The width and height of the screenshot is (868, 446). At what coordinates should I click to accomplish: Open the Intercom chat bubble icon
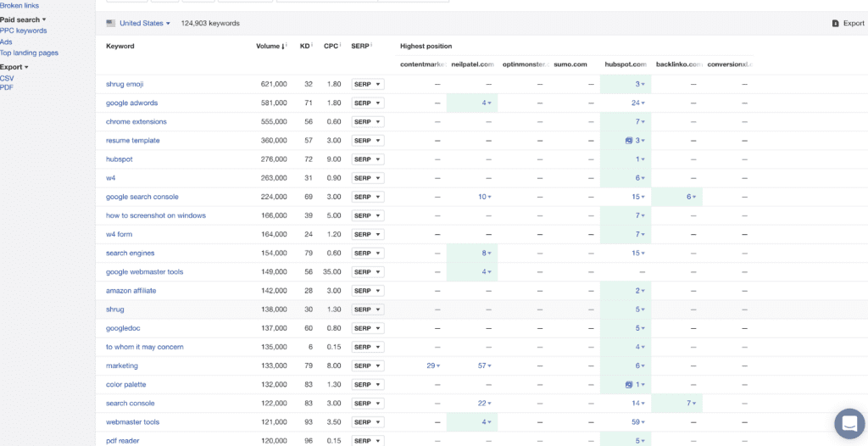[849, 424]
